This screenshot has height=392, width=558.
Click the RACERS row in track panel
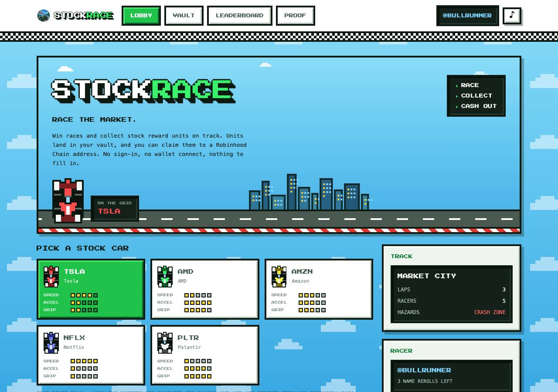[451, 301]
